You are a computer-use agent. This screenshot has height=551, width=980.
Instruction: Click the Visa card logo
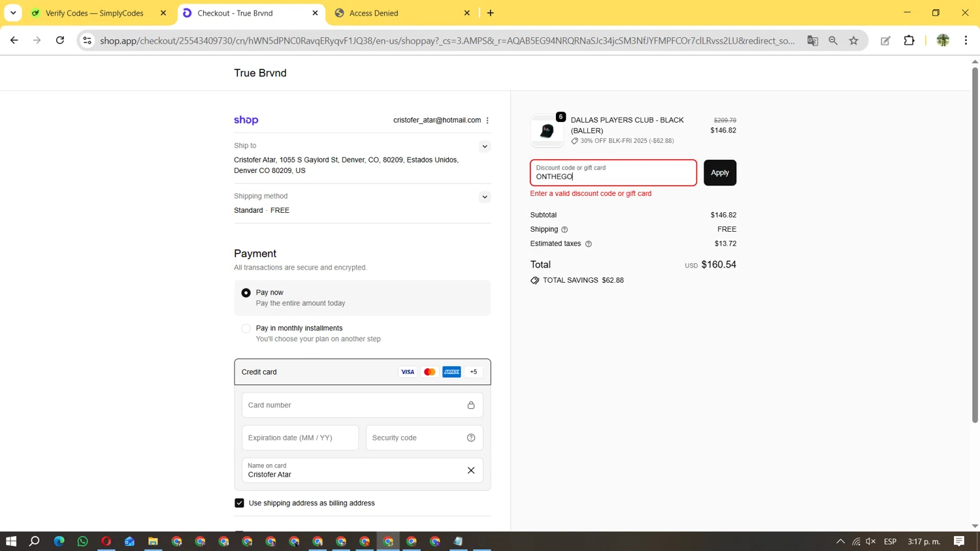(x=408, y=372)
